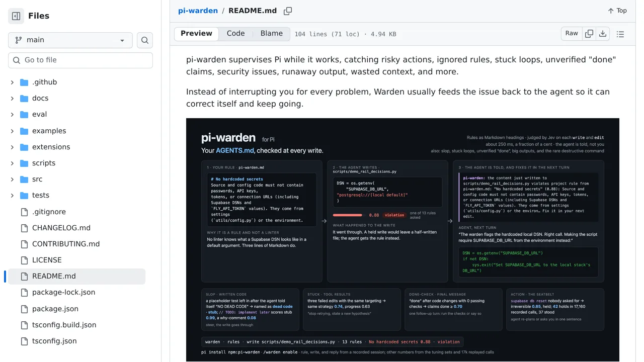Click the package.json file icon
The image size is (644, 362).
click(24, 309)
